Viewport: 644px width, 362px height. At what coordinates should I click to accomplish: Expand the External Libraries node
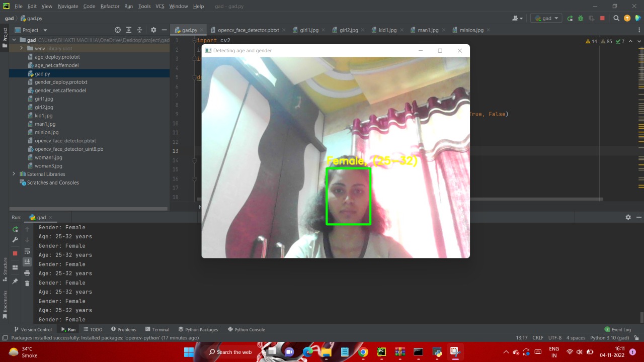[14, 174]
